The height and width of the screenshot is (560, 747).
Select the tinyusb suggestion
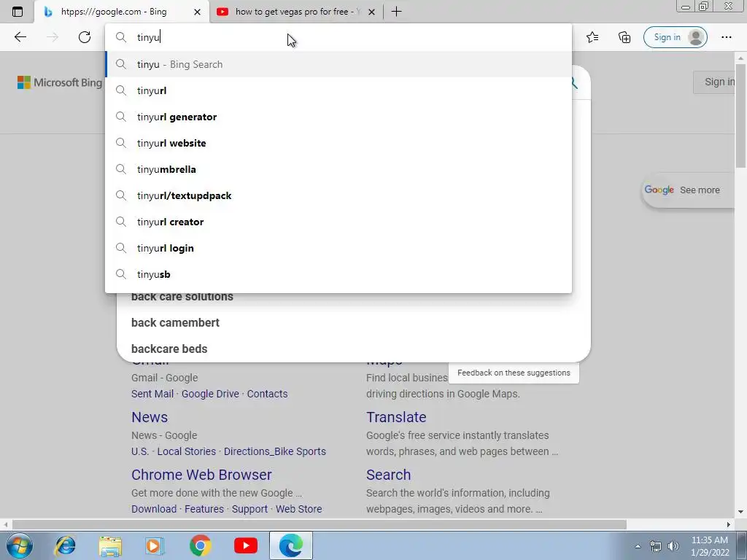(x=338, y=274)
